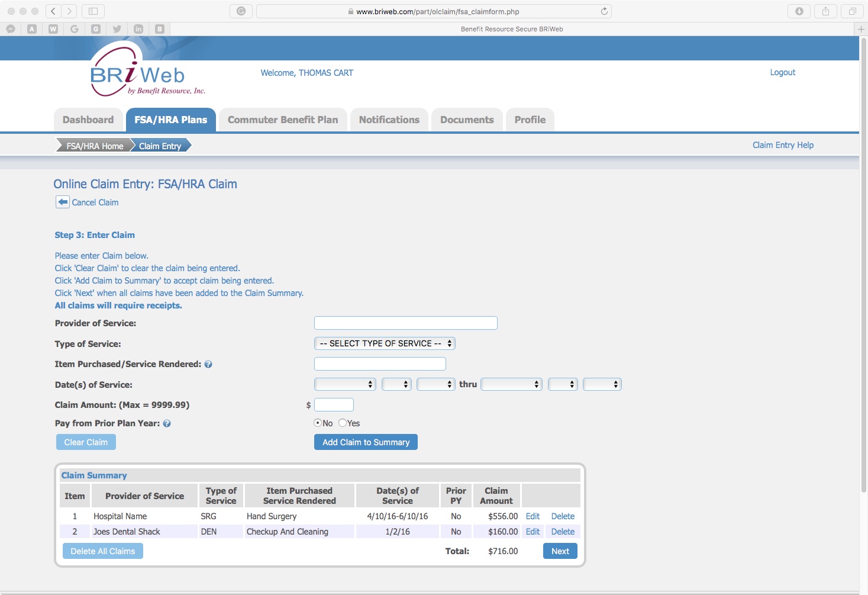Click the Twitter icon in bookmarks bar
The height and width of the screenshot is (595, 868).
coord(117,28)
